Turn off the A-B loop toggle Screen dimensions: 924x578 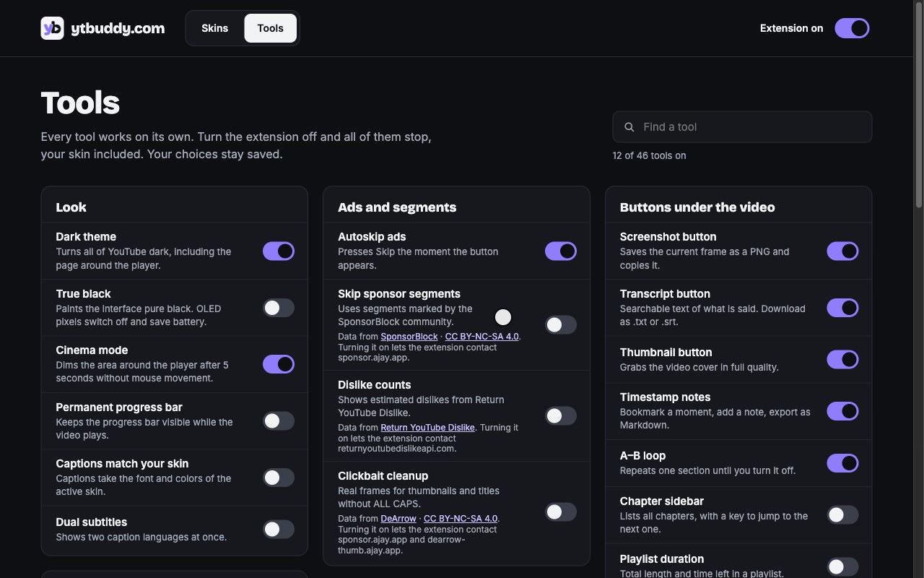tap(842, 463)
